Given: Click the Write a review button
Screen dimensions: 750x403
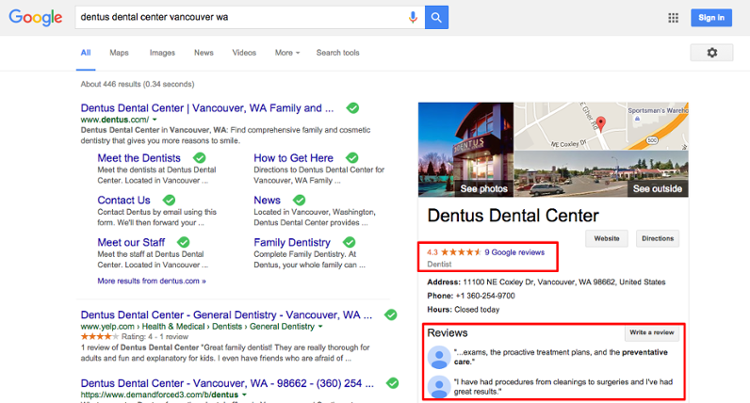Looking at the screenshot, I should pyautogui.click(x=651, y=333).
